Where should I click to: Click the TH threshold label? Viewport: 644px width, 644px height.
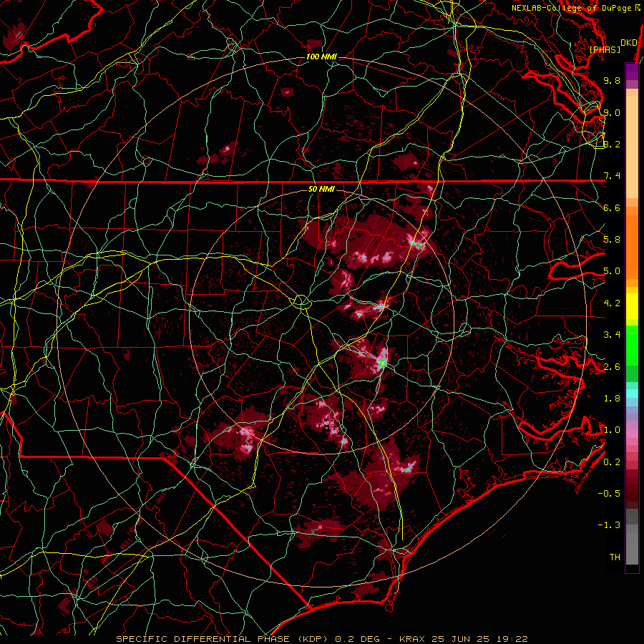(x=615, y=557)
